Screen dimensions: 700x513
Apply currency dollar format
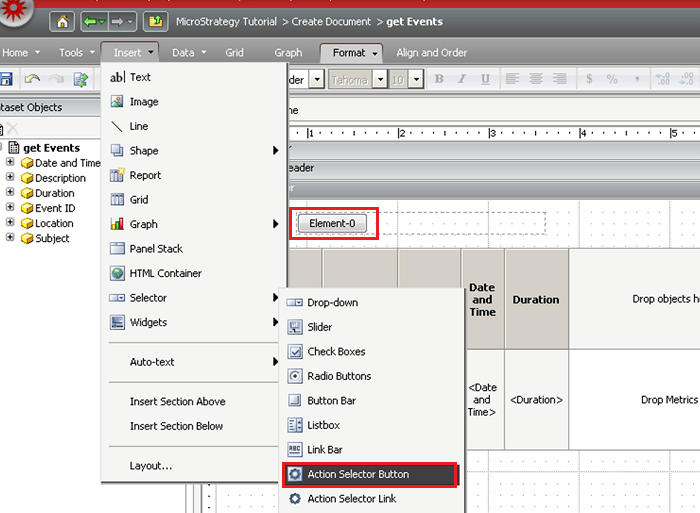pos(589,79)
